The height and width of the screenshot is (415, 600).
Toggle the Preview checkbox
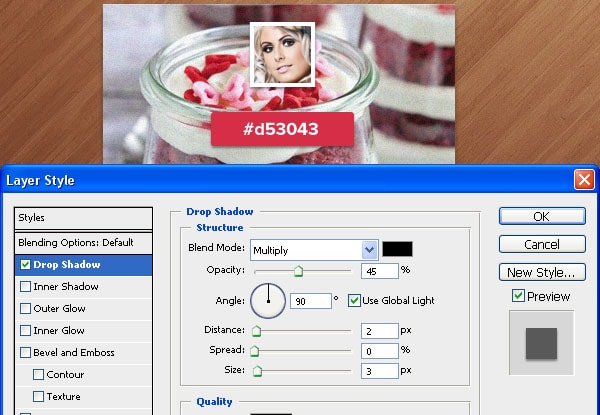(518, 296)
